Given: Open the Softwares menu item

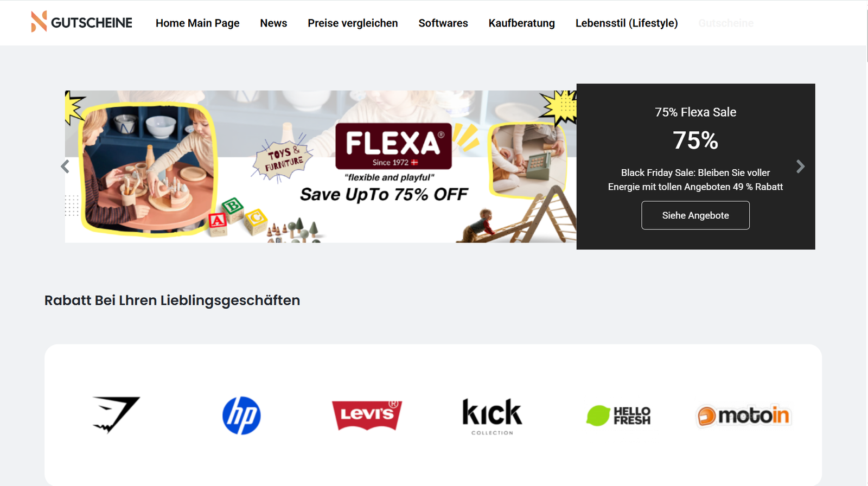Looking at the screenshot, I should coord(443,23).
